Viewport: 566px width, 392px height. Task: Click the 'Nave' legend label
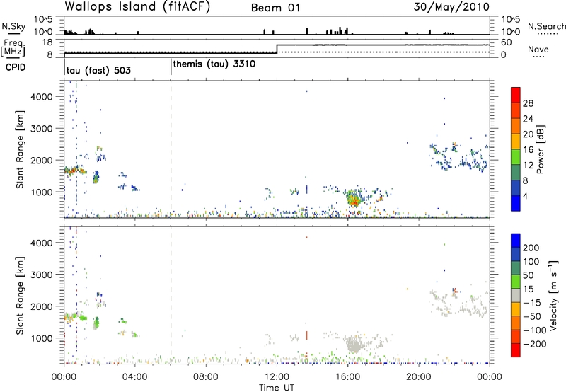(x=538, y=49)
